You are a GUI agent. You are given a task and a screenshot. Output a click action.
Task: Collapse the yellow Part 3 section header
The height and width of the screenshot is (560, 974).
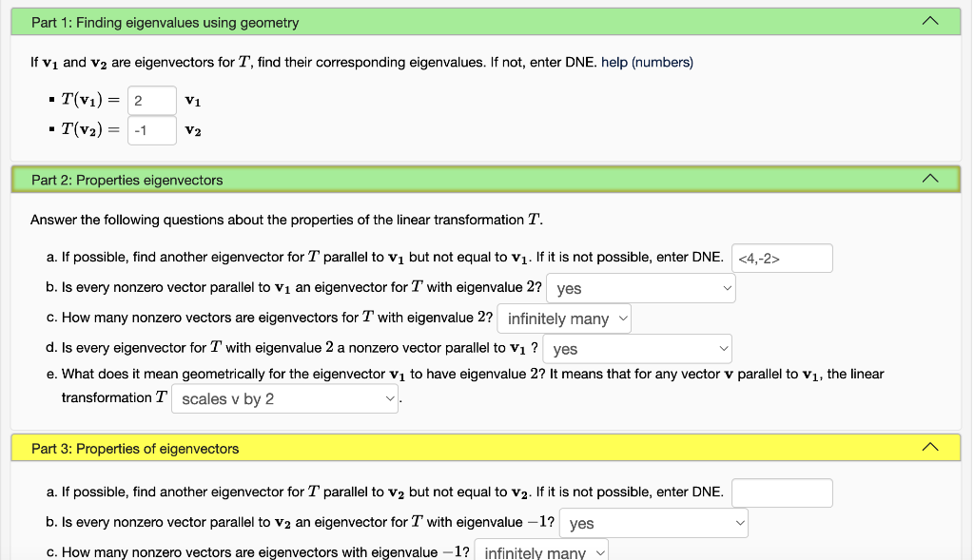[x=476, y=447]
